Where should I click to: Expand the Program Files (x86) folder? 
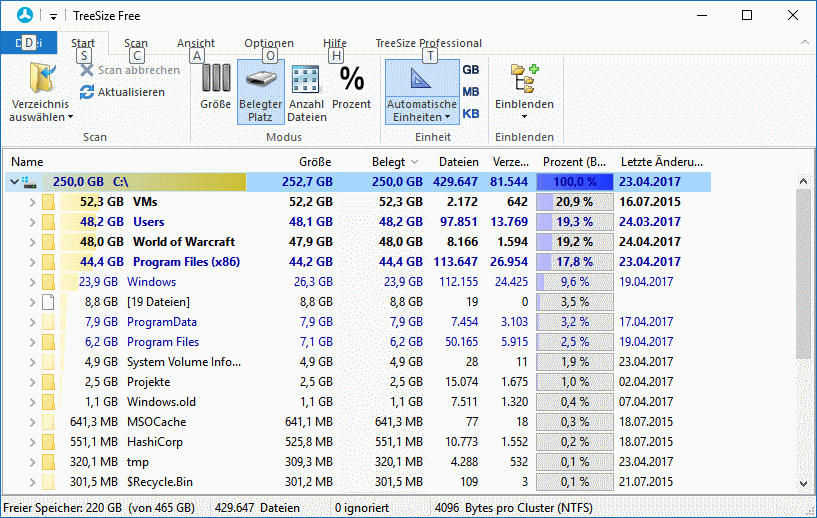[x=32, y=262]
